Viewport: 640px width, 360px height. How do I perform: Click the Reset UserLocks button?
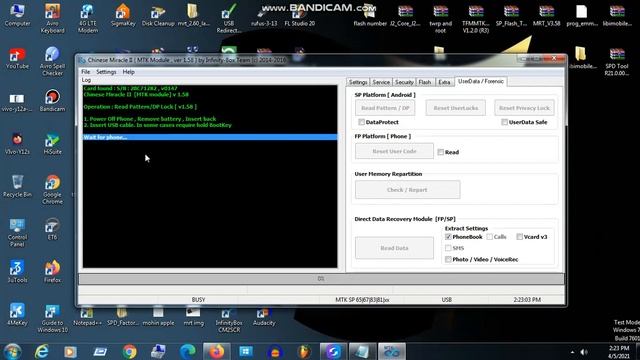456,108
